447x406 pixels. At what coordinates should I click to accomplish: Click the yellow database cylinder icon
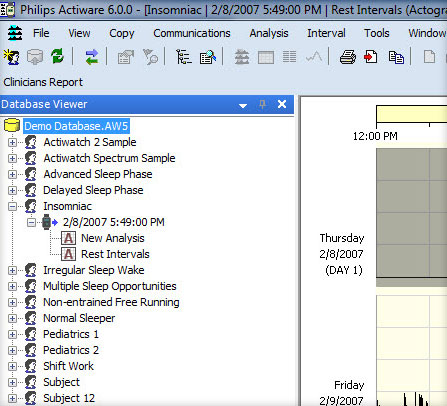12,126
